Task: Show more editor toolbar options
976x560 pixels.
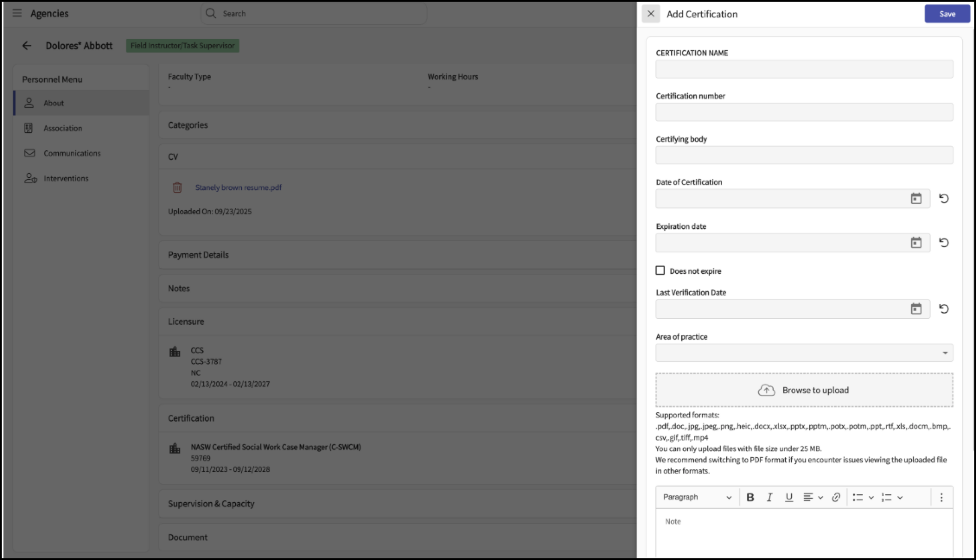Action: pos(941,497)
